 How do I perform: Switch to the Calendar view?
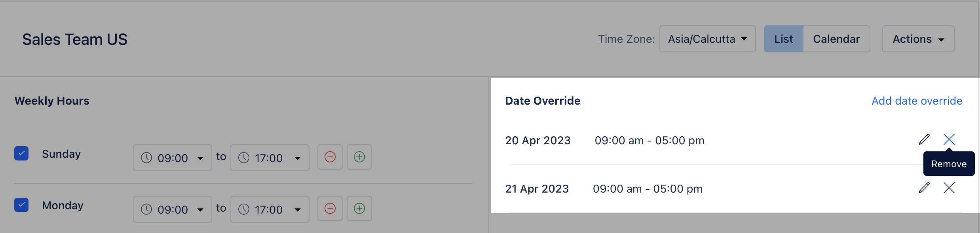(836, 39)
